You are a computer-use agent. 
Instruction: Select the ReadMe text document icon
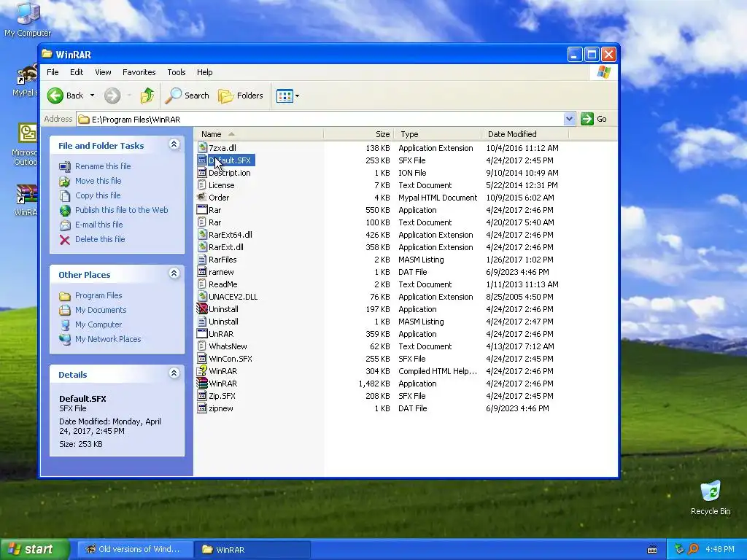pos(202,284)
